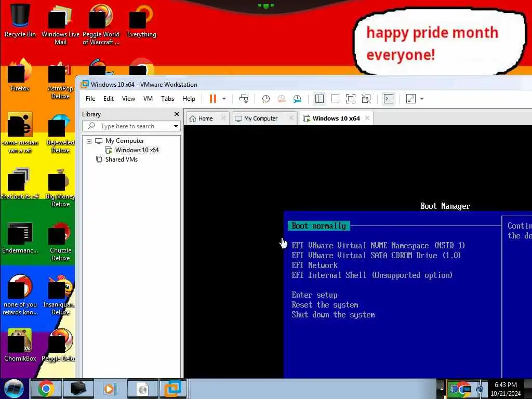Open the media player taskbar icon
The width and height of the screenshot is (532, 399).
[x=109, y=389]
